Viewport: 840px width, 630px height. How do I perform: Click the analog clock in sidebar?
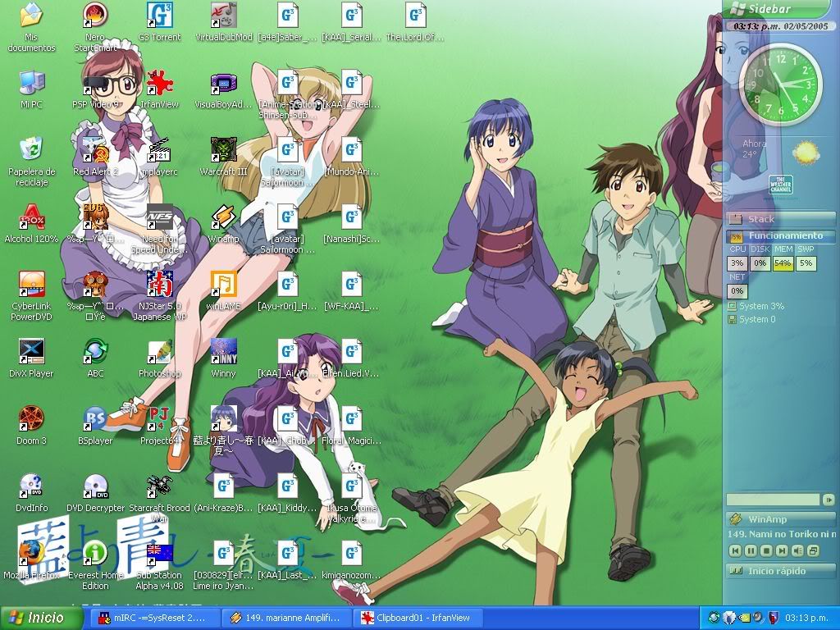(780, 84)
